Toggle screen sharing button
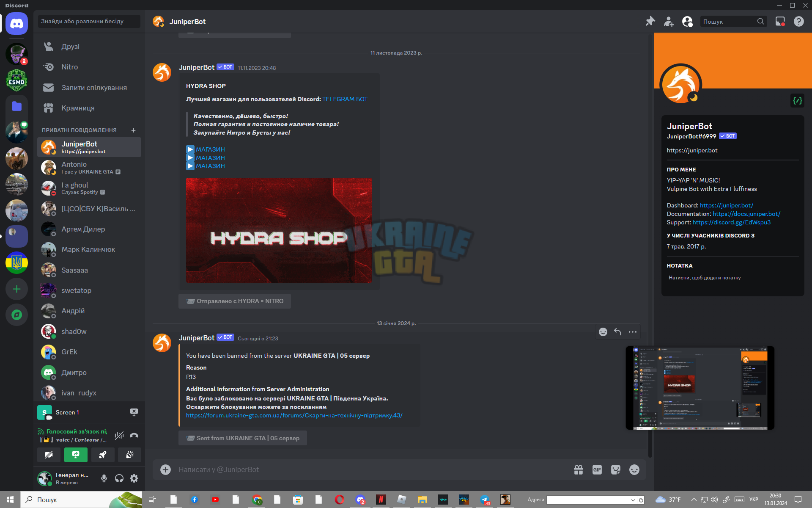 [x=76, y=455]
